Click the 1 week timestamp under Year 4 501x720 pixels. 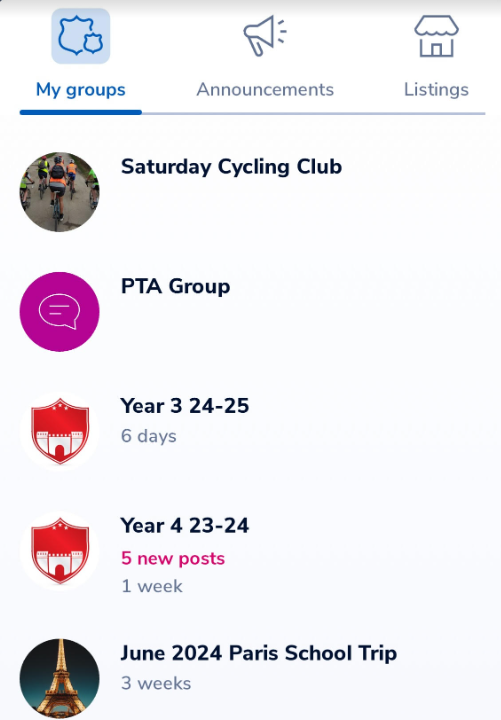(152, 586)
